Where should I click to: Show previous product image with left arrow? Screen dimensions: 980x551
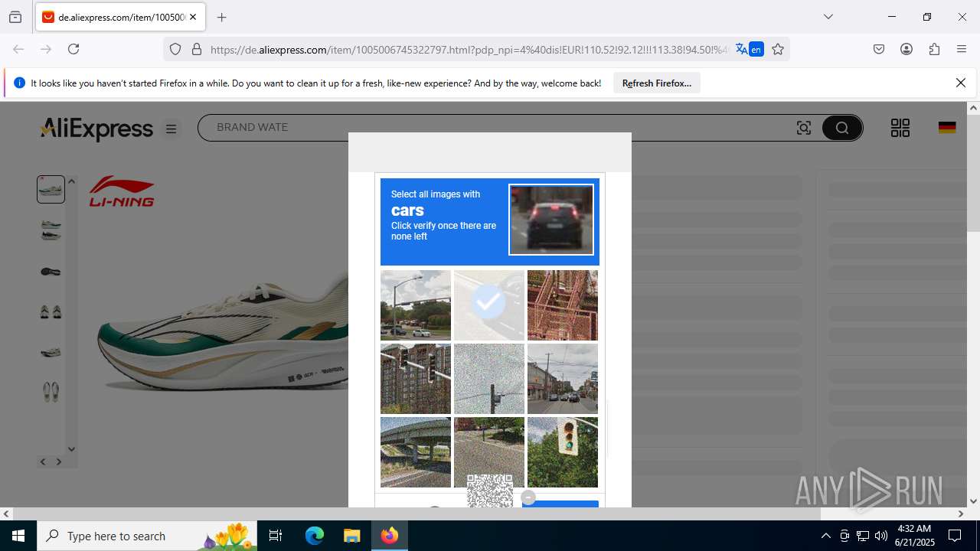click(x=43, y=461)
